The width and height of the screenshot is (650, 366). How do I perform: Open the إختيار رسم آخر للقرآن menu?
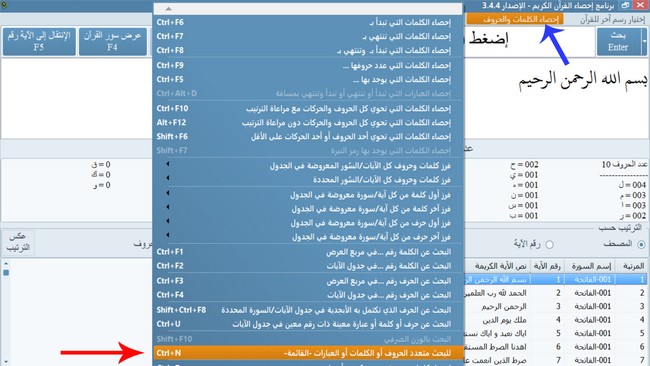(612, 19)
